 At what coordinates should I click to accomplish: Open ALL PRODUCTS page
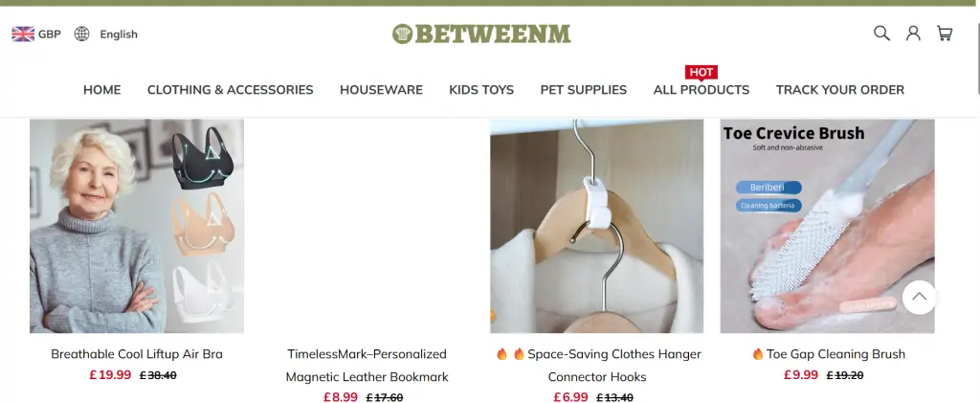pyautogui.click(x=702, y=90)
